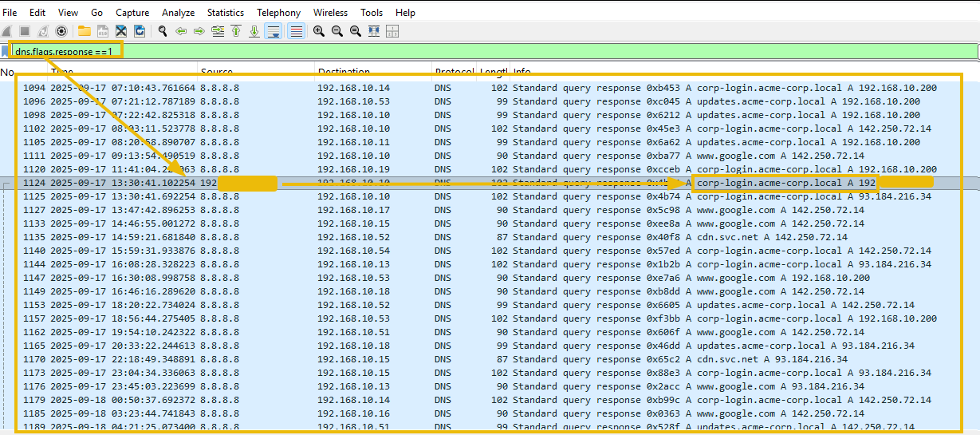Select highlighted packet 1124 row
The image size is (980, 435).
490,183
